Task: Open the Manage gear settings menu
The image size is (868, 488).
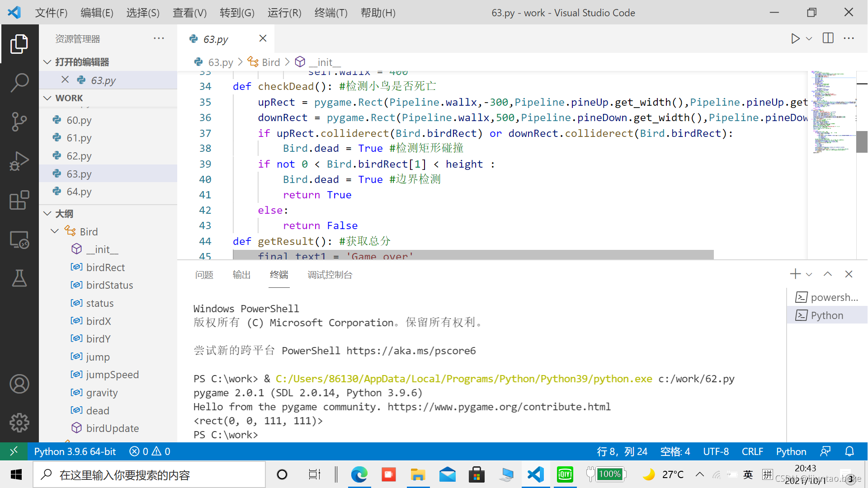Action: tap(19, 423)
